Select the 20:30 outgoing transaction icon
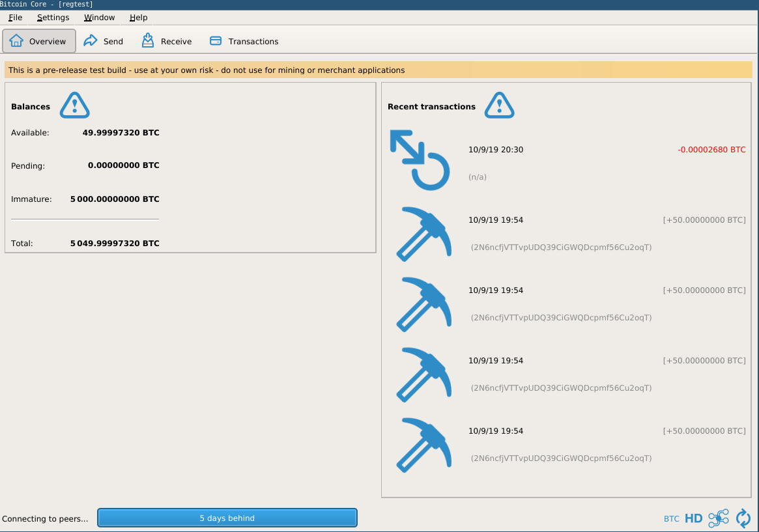This screenshot has height=532, width=759. point(420,160)
